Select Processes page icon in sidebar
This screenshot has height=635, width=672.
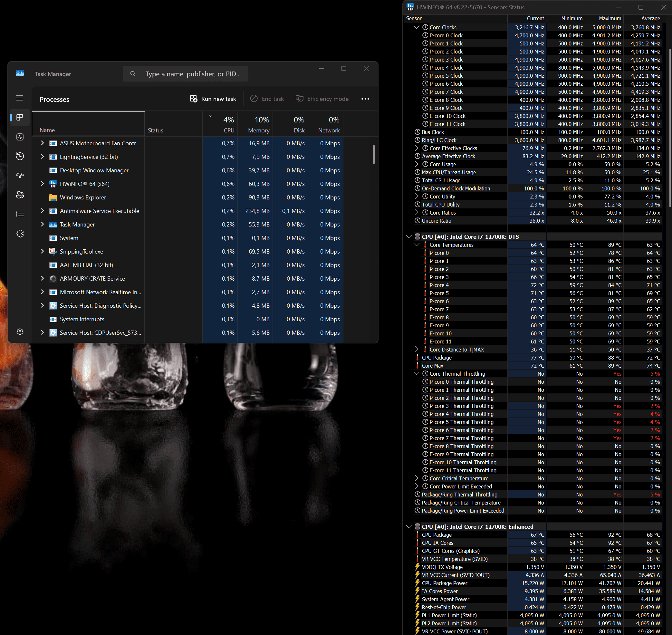point(20,118)
